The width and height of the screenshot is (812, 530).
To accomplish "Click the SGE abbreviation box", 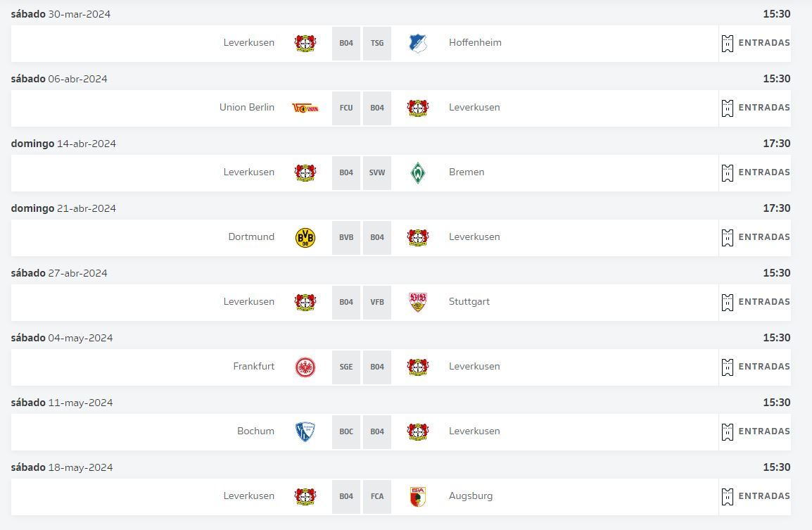I will pyautogui.click(x=346, y=367).
